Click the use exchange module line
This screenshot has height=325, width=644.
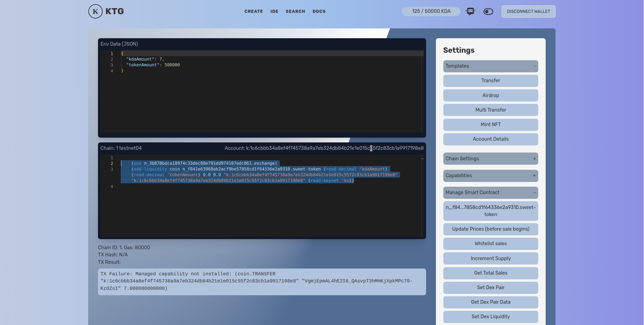204,163
